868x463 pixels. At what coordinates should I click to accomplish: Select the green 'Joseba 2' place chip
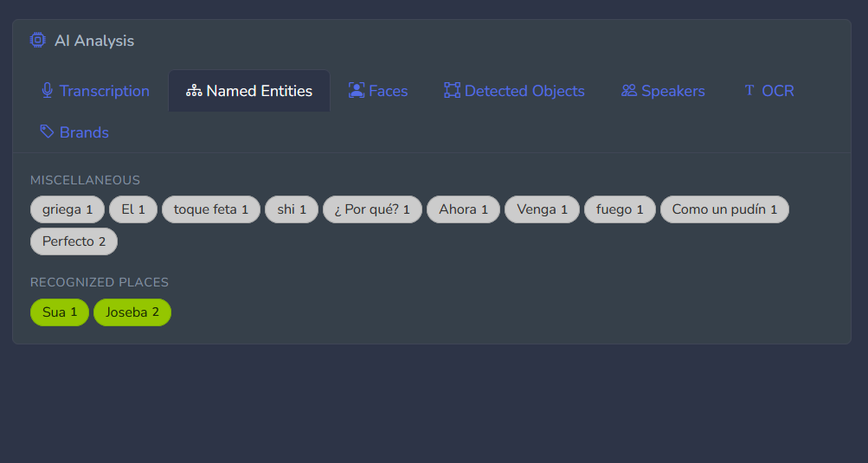pos(132,312)
